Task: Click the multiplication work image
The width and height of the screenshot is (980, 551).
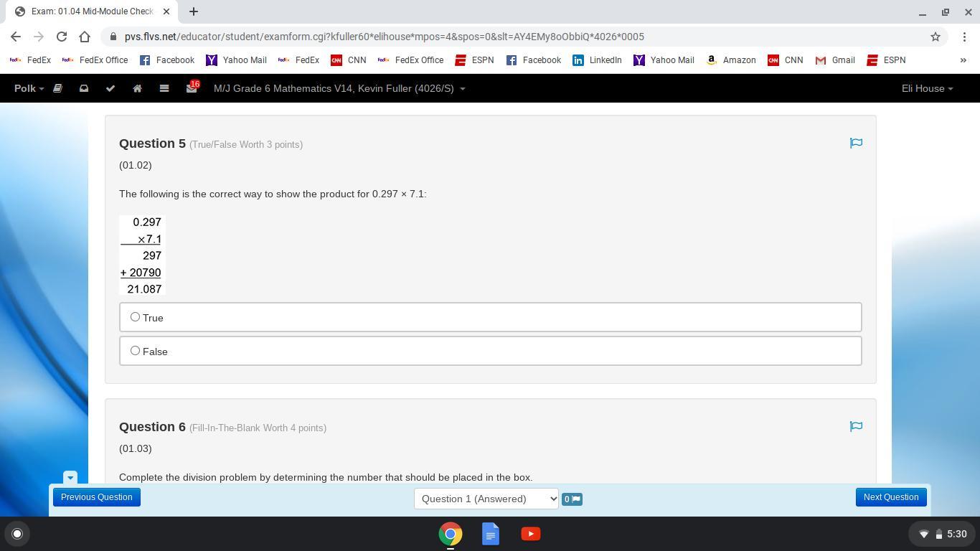Action: pos(142,255)
